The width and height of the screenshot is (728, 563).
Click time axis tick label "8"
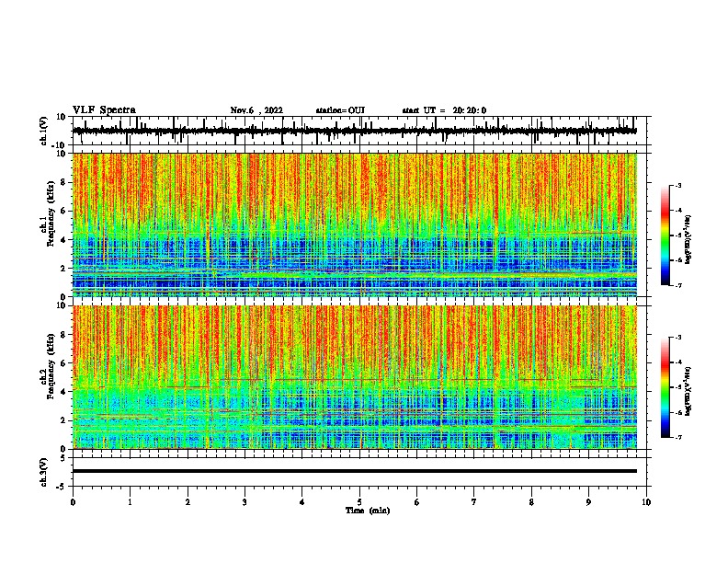click(531, 501)
